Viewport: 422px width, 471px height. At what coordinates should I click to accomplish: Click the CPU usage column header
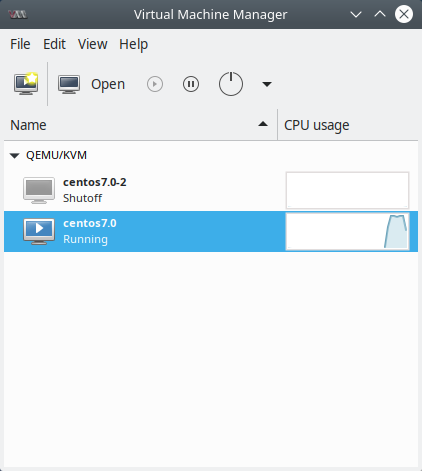tap(348, 125)
